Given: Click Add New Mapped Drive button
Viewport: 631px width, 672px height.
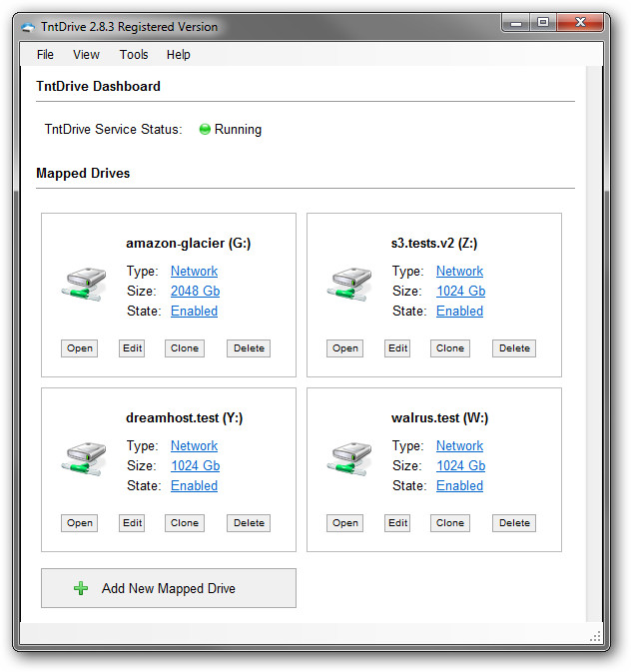Looking at the screenshot, I should click(x=169, y=588).
